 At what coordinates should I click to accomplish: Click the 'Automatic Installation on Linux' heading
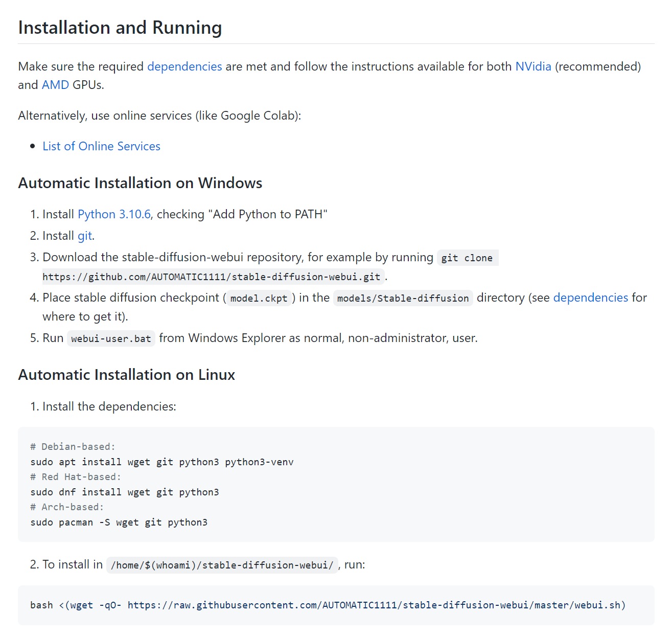coord(127,375)
